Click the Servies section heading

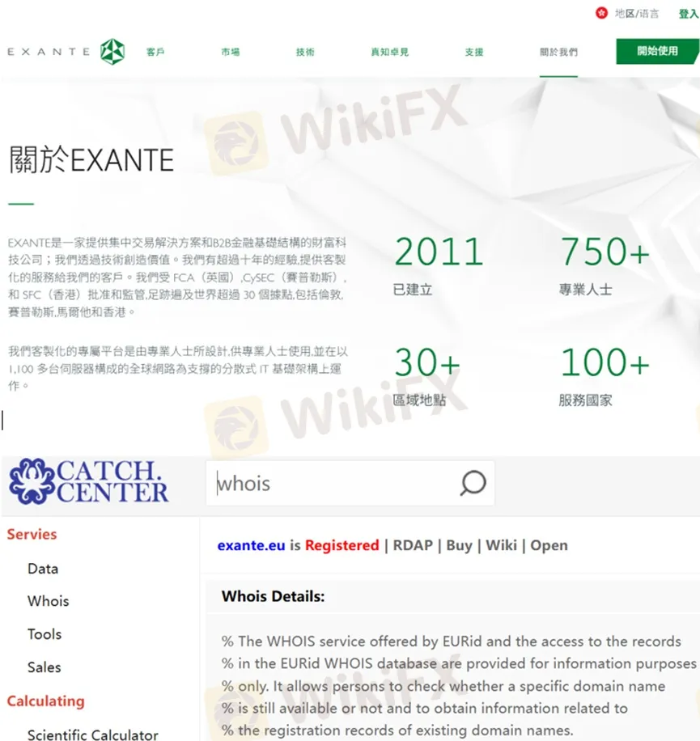point(32,535)
